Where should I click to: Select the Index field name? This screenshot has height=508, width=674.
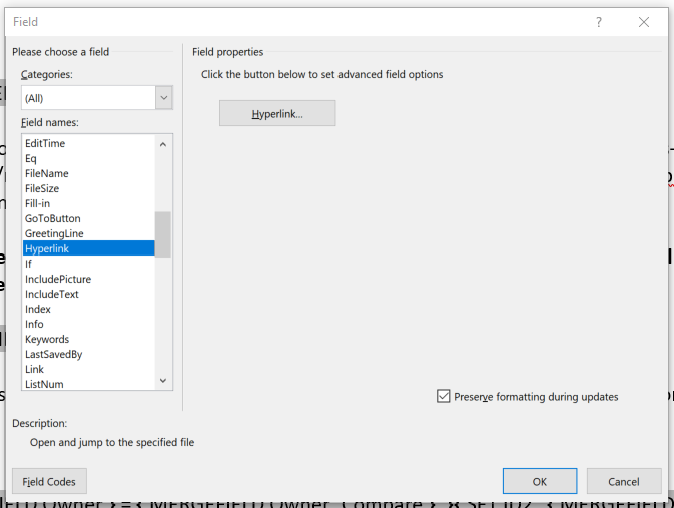38,309
